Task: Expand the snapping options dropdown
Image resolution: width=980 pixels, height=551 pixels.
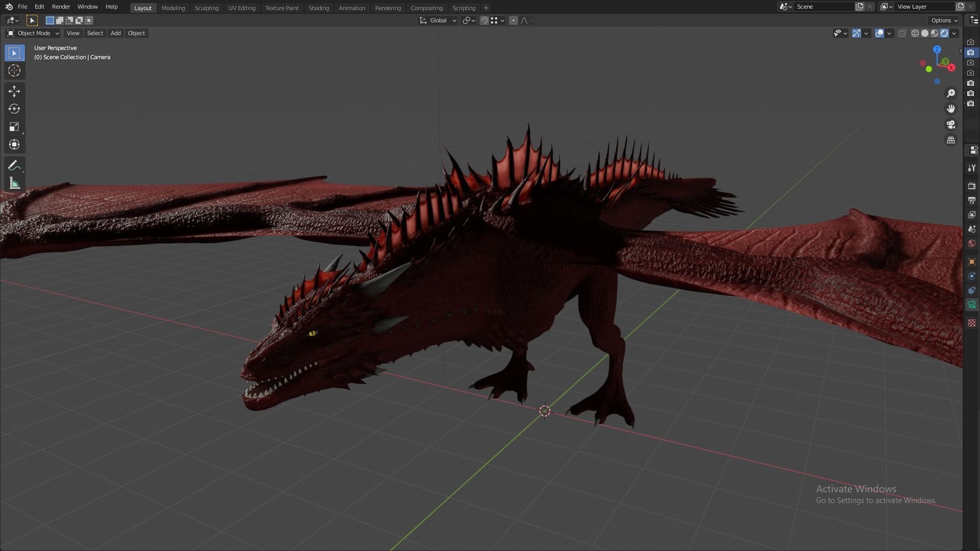Action: coord(498,20)
